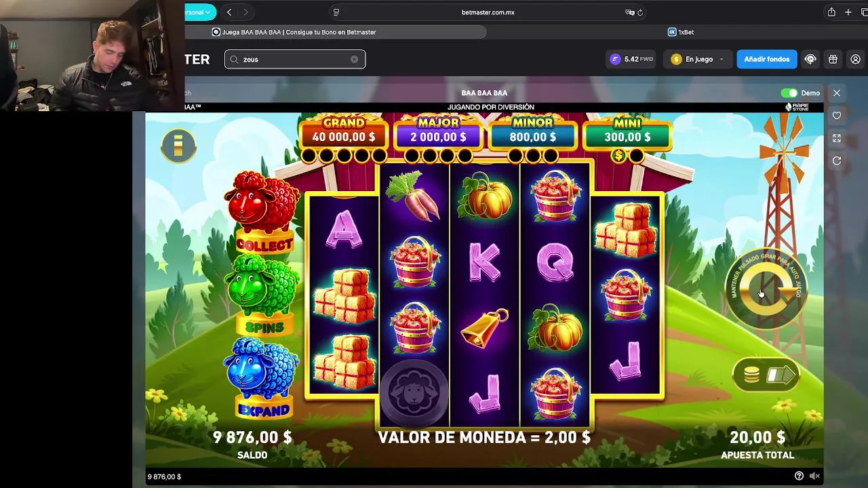The image size is (868, 488).
Task: Open the gift rewards icon
Action: tap(833, 59)
